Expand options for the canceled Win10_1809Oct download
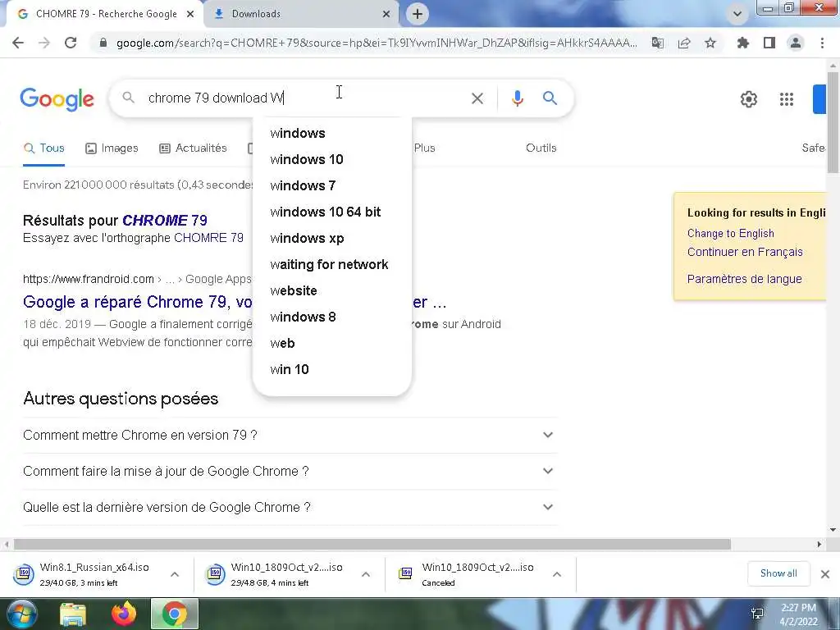 pos(557,574)
